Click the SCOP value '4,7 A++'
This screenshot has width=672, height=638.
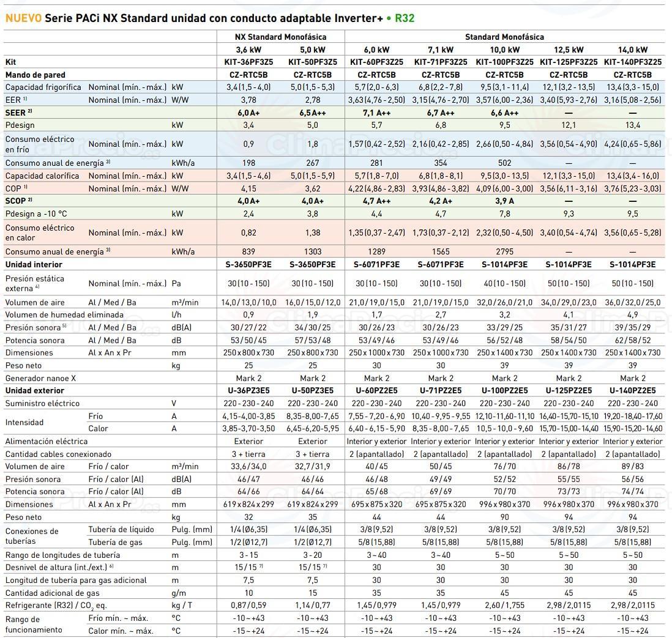coord(377,201)
